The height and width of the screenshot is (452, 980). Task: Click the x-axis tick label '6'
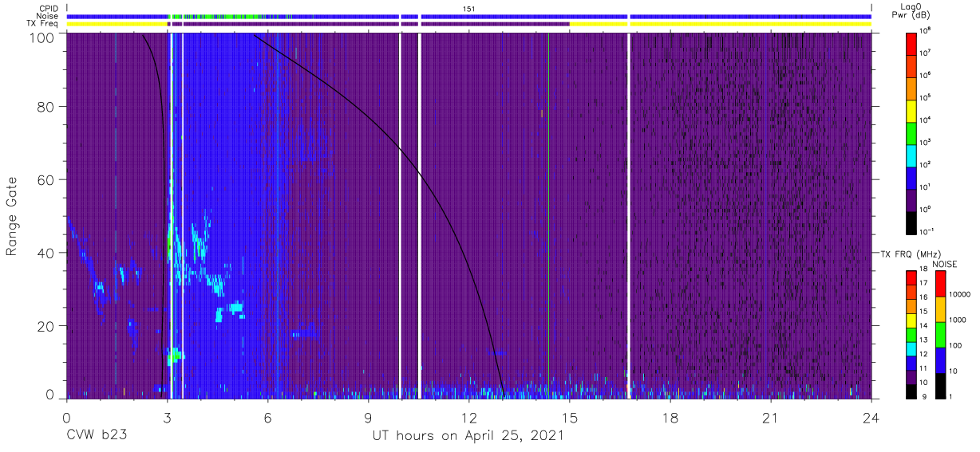click(267, 416)
